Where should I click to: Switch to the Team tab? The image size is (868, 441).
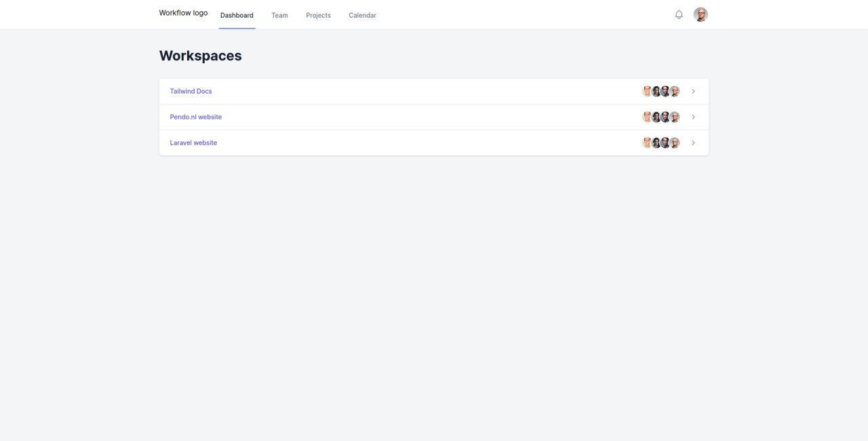[279, 15]
